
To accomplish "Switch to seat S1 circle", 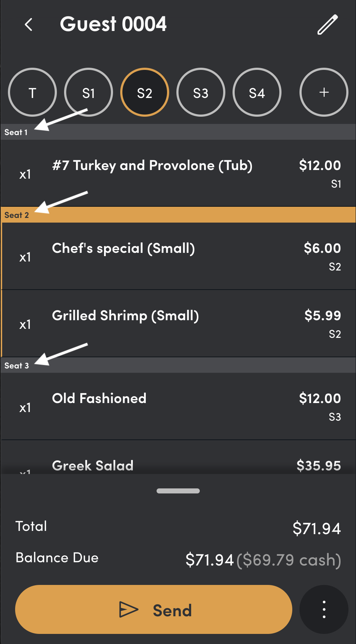I will 89,92.
